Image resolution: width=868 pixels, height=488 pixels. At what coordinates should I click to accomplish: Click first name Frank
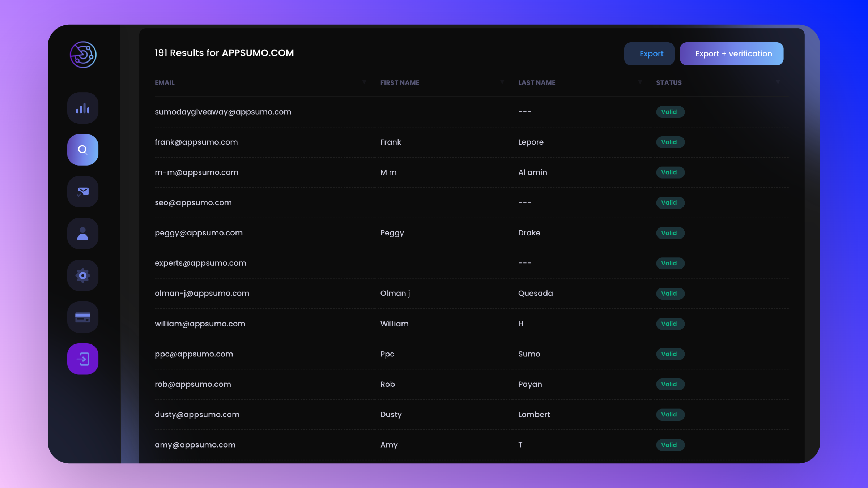click(x=391, y=142)
